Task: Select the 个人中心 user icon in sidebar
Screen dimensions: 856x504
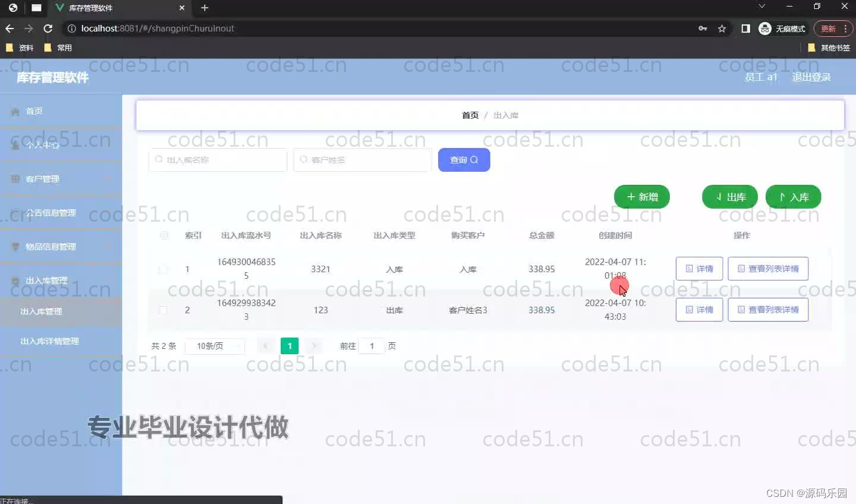Action: (14, 144)
